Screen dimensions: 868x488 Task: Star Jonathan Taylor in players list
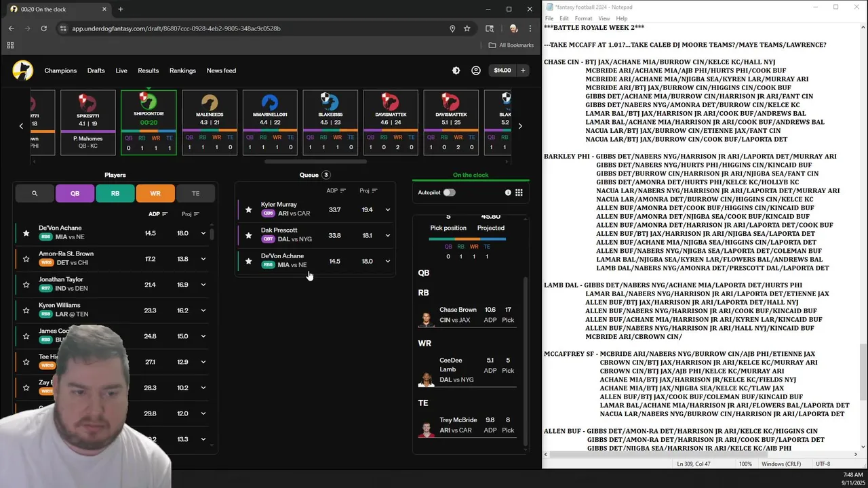tap(26, 285)
